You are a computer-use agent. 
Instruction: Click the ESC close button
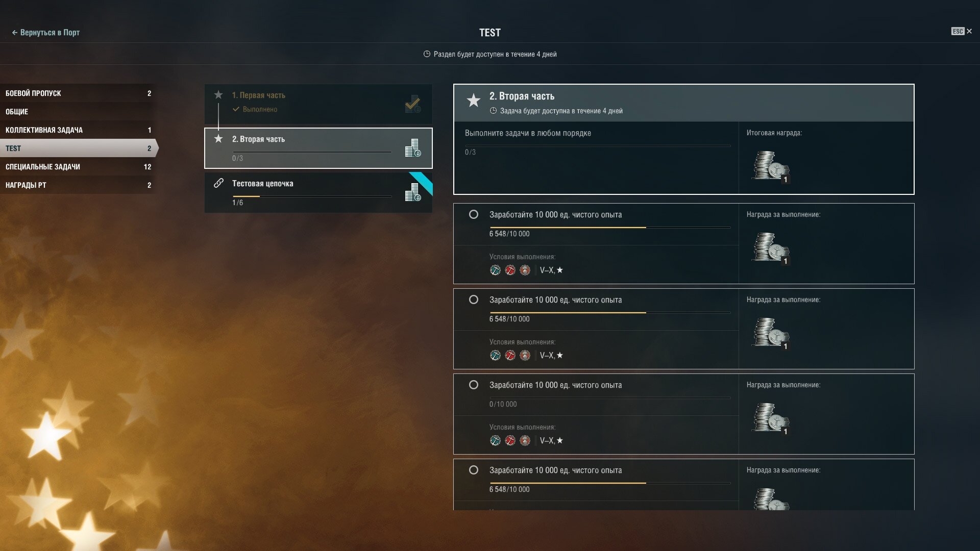tap(962, 32)
